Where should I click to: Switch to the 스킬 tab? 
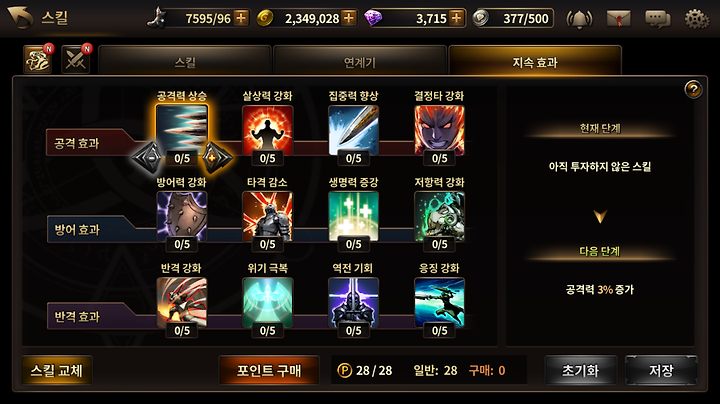[185, 60]
